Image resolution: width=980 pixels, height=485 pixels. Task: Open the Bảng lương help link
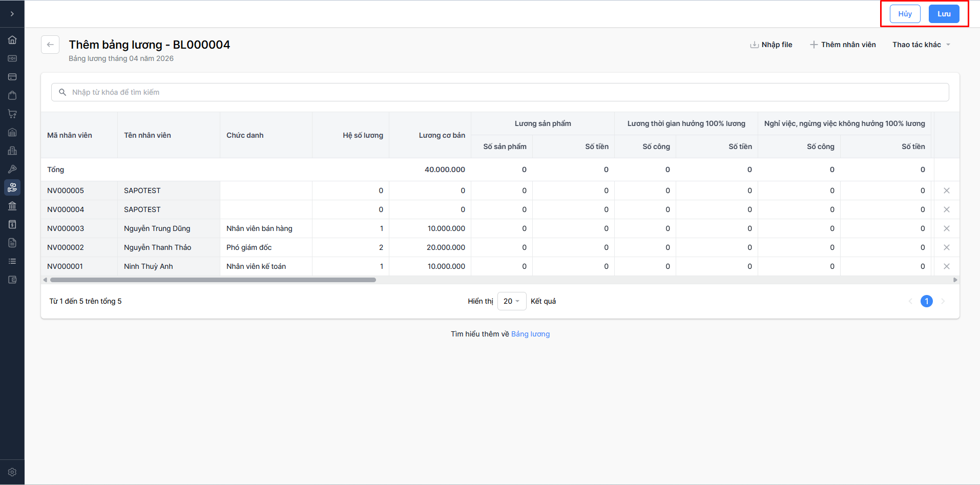click(x=530, y=334)
